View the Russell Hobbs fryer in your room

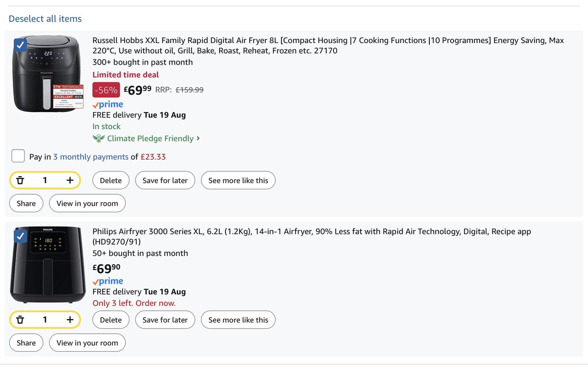87,203
